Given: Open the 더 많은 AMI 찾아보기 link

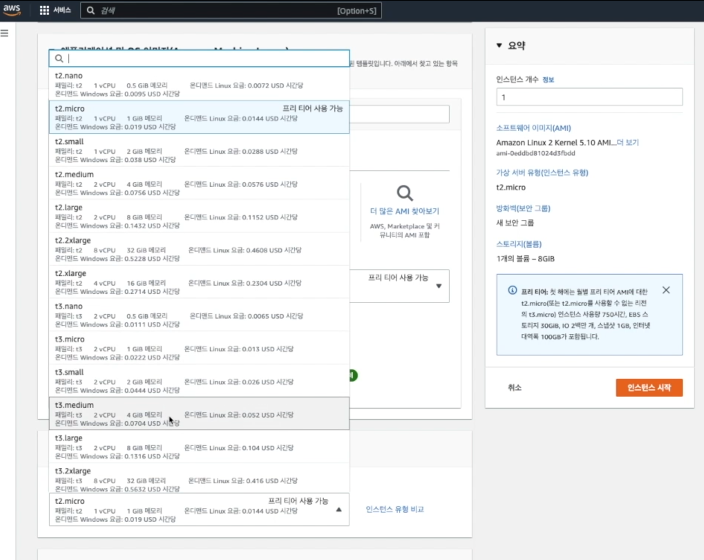Looking at the screenshot, I should click(405, 211).
